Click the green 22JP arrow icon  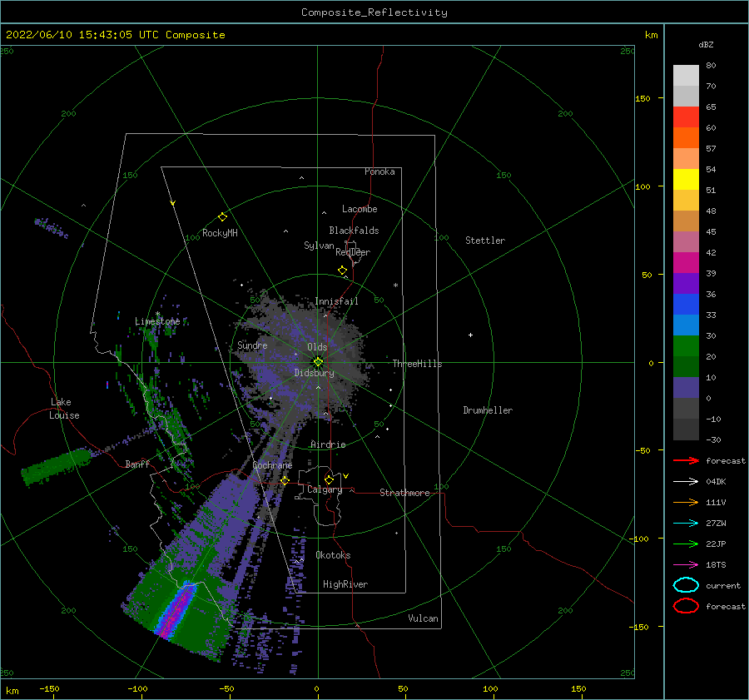click(686, 544)
